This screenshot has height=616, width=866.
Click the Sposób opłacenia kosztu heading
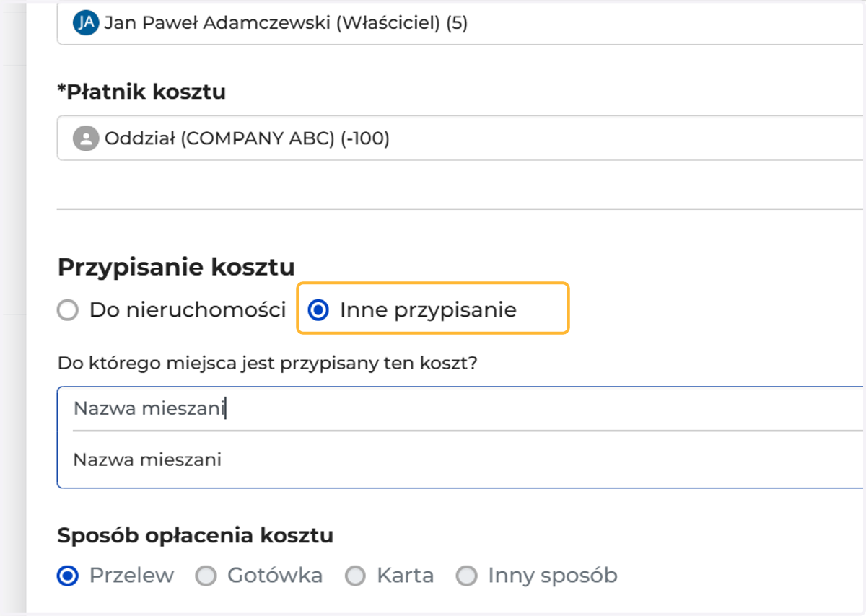pos(196,536)
